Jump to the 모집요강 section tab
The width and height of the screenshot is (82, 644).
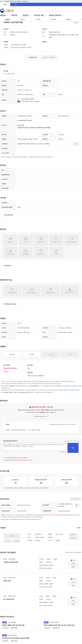8,20
